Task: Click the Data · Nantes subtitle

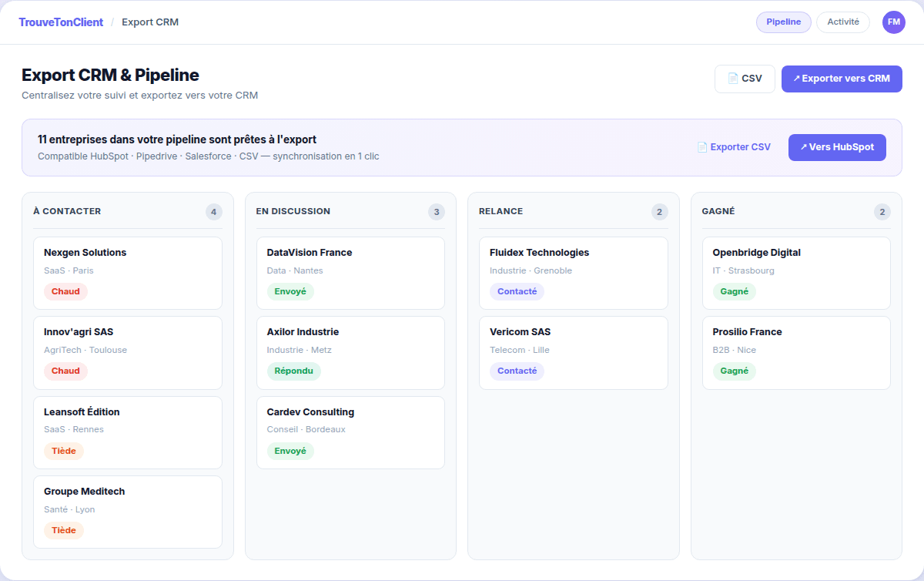Action: click(x=295, y=270)
